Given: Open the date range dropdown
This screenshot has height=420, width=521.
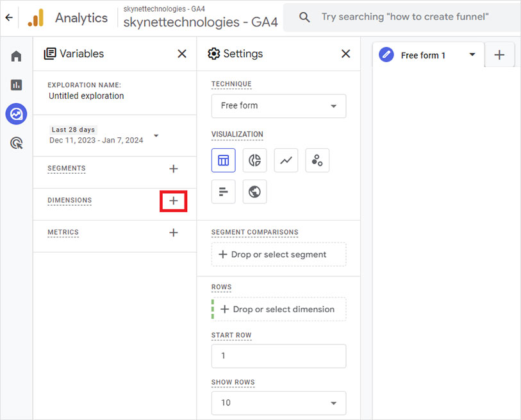Looking at the screenshot, I should coord(156,135).
